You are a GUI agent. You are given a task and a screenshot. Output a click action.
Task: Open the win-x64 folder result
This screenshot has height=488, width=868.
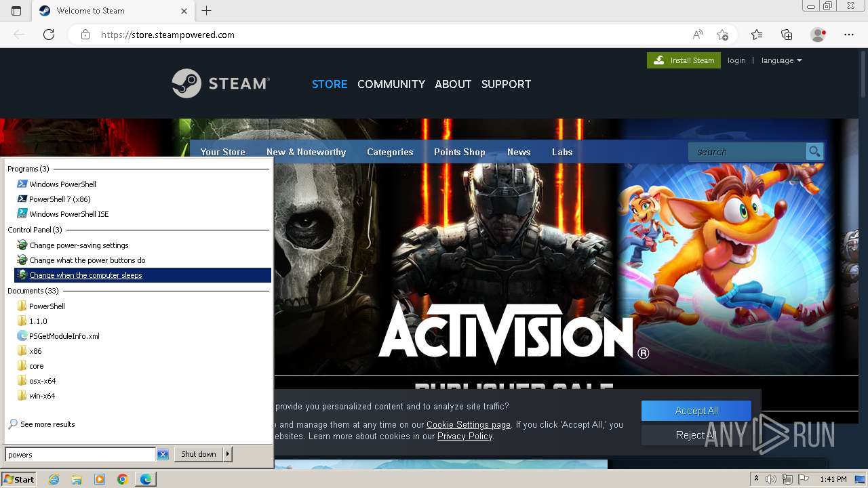(42, 396)
